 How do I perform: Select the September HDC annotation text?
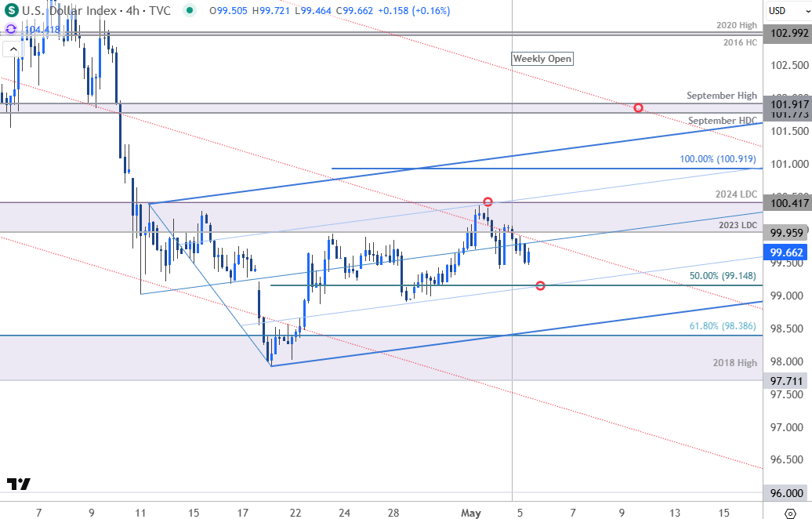pos(723,120)
